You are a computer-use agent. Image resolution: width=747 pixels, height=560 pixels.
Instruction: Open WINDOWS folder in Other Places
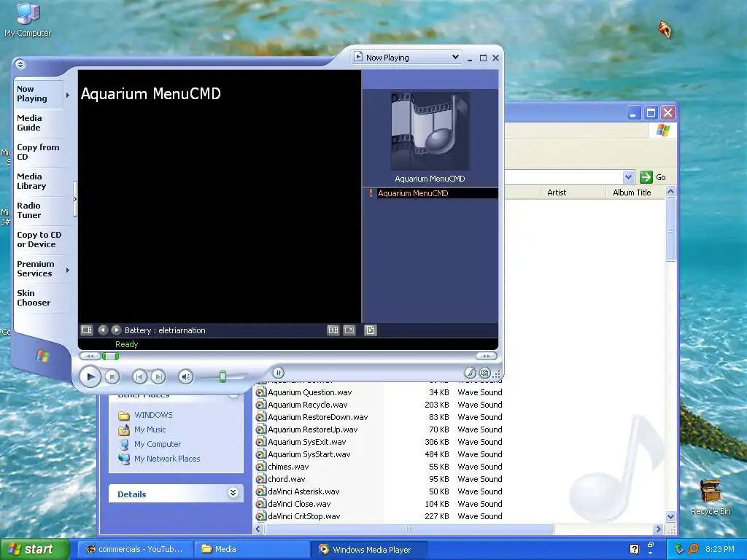coord(153,415)
